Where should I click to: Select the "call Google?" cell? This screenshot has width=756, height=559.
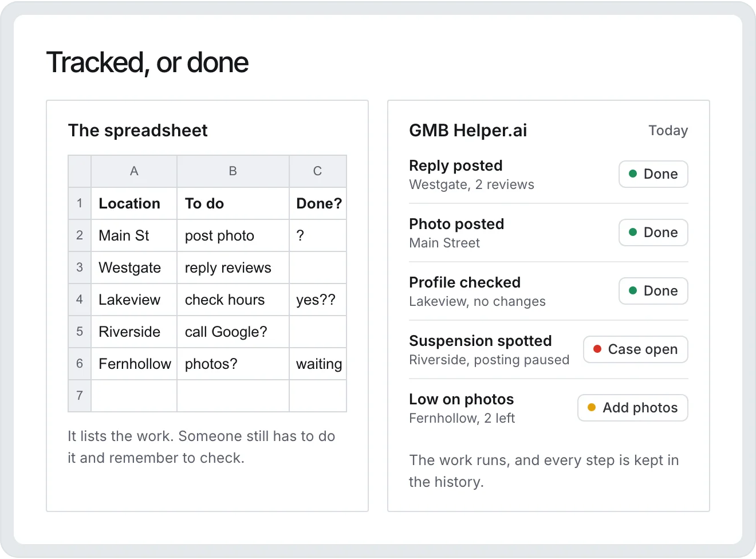(x=233, y=332)
